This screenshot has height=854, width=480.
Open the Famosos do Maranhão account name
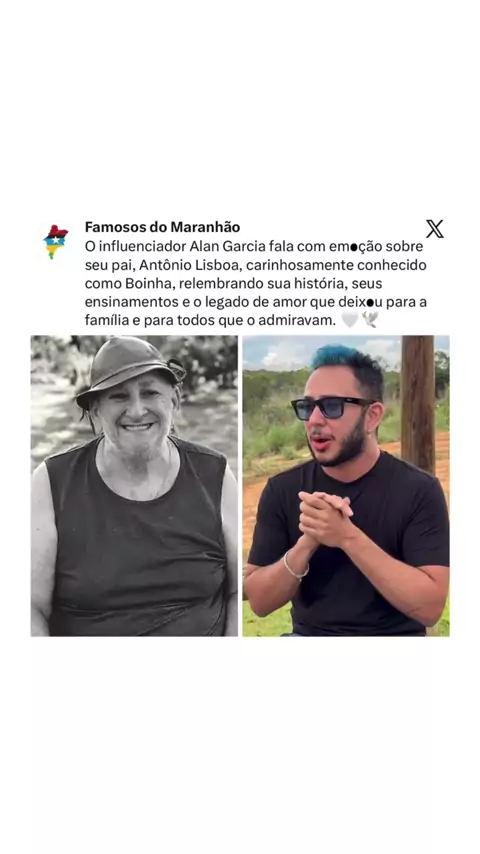coord(162,227)
